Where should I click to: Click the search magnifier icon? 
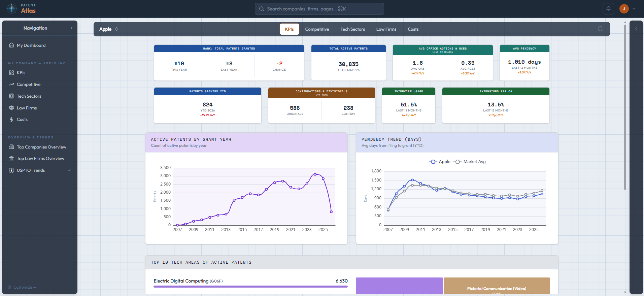pyautogui.click(x=262, y=9)
